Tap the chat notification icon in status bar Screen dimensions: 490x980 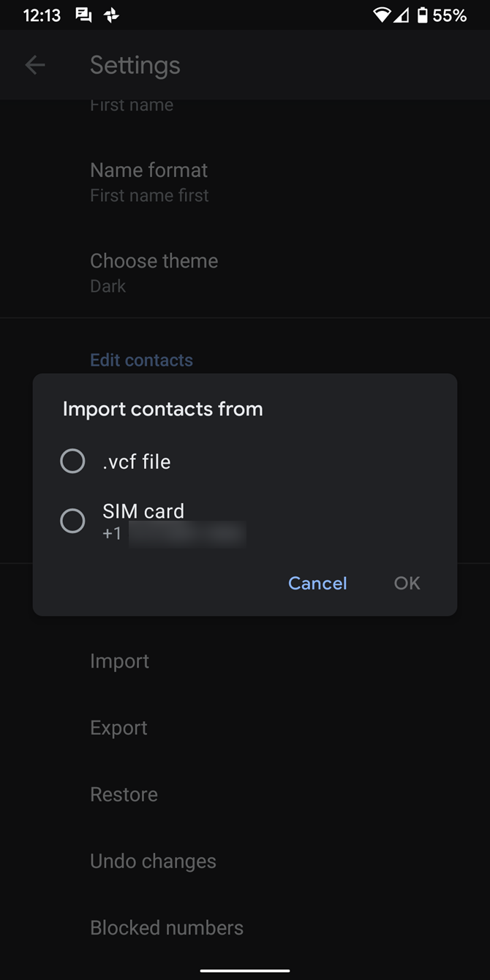[x=83, y=14]
